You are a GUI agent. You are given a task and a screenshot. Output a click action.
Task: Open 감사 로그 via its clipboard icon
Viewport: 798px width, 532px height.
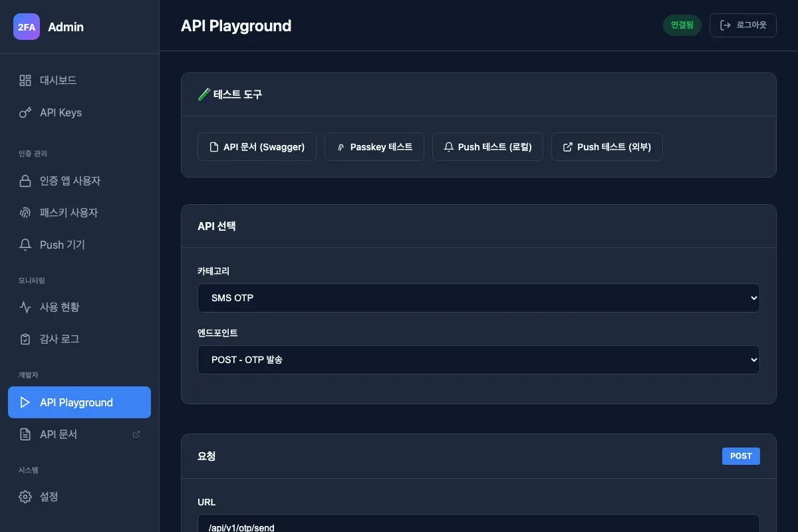click(25, 338)
